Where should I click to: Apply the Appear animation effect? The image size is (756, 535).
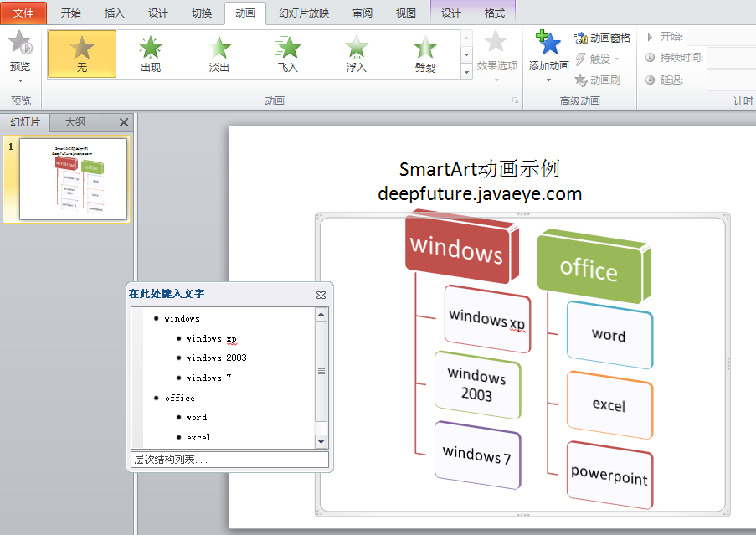151,54
